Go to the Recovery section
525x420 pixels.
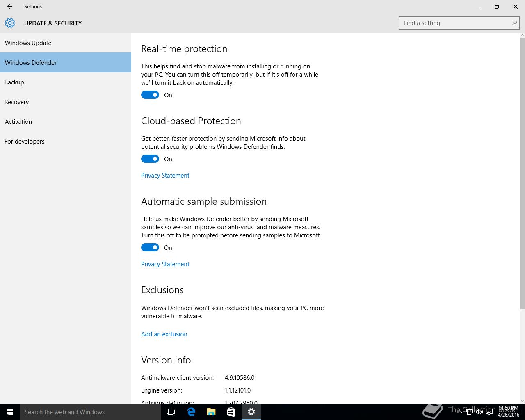[66, 102]
